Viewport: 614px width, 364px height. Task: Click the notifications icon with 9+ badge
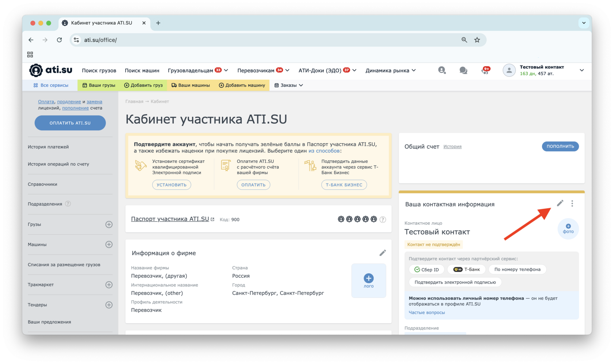click(485, 70)
